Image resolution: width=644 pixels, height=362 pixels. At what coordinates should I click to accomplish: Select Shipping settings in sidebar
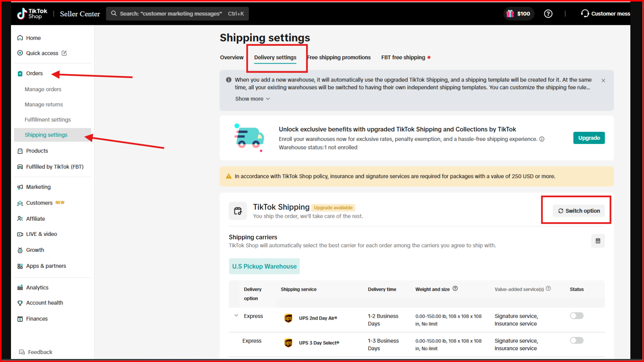53,135
